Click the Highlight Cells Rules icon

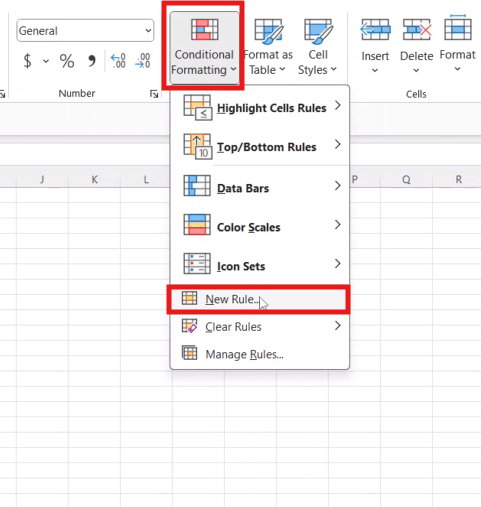197,107
